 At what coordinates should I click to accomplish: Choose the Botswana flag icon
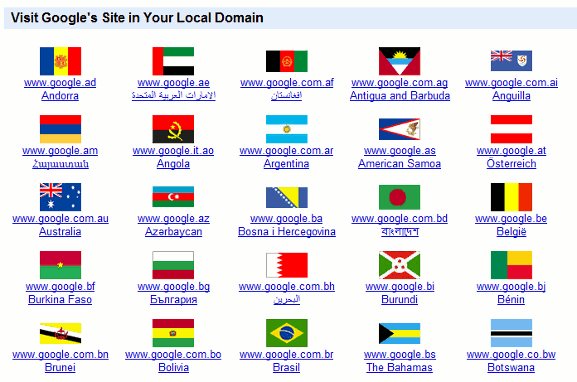coord(511,333)
